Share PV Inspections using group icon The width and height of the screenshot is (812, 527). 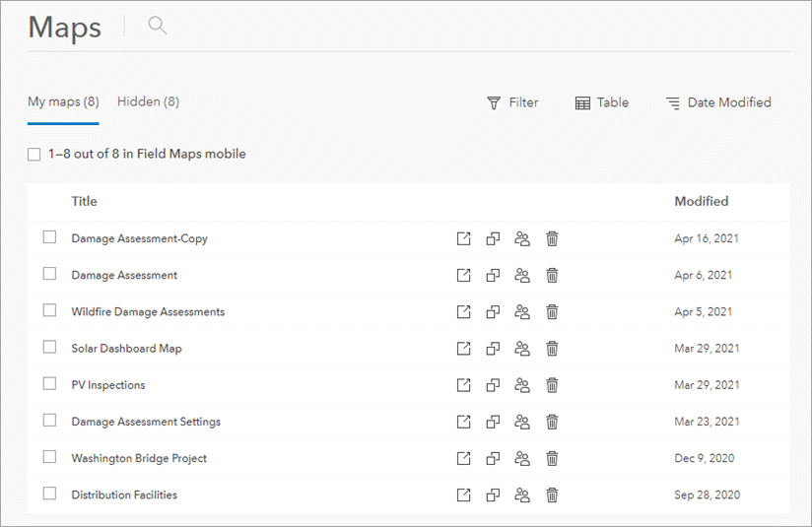[x=522, y=385]
